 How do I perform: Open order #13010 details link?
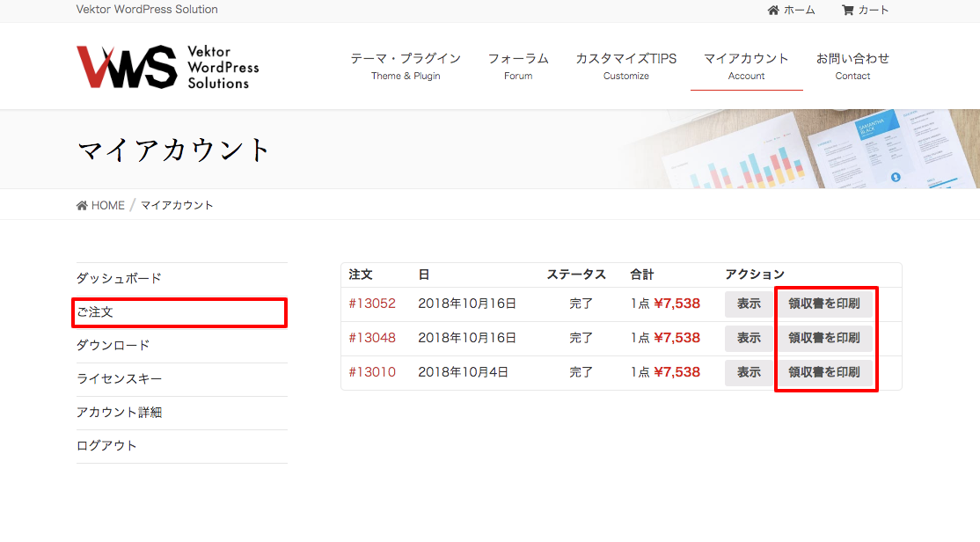click(x=374, y=372)
